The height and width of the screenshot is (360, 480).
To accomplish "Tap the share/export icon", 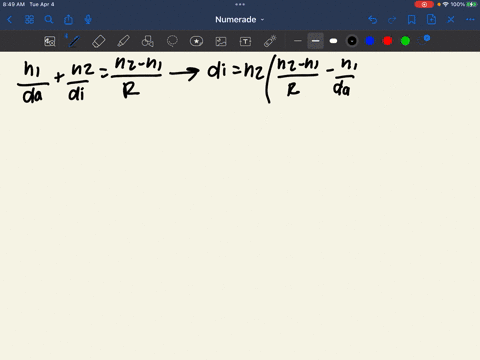I will coord(68,20).
